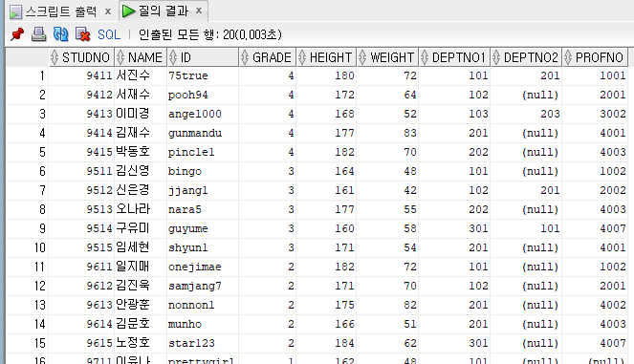Click the sort arrows icon beside ID
The width and height of the screenshot is (634, 364).
click(173, 57)
